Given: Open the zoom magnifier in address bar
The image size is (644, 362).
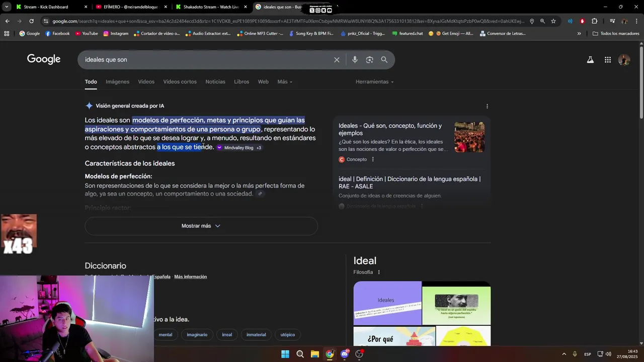Looking at the screenshot, I should click(542, 21).
